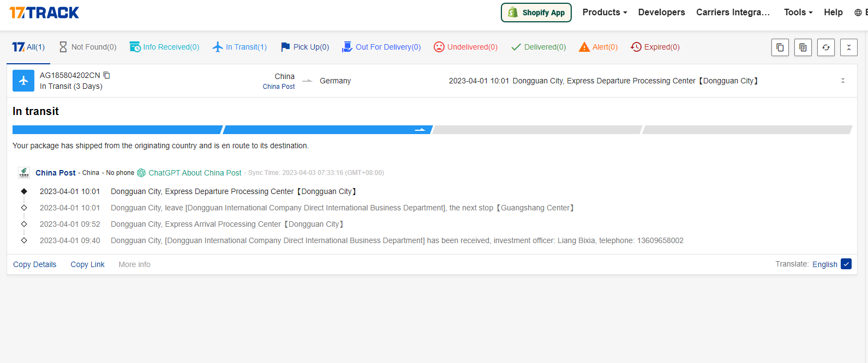
Task: Open the Products dropdown menu
Action: click(x=604, y=13)
